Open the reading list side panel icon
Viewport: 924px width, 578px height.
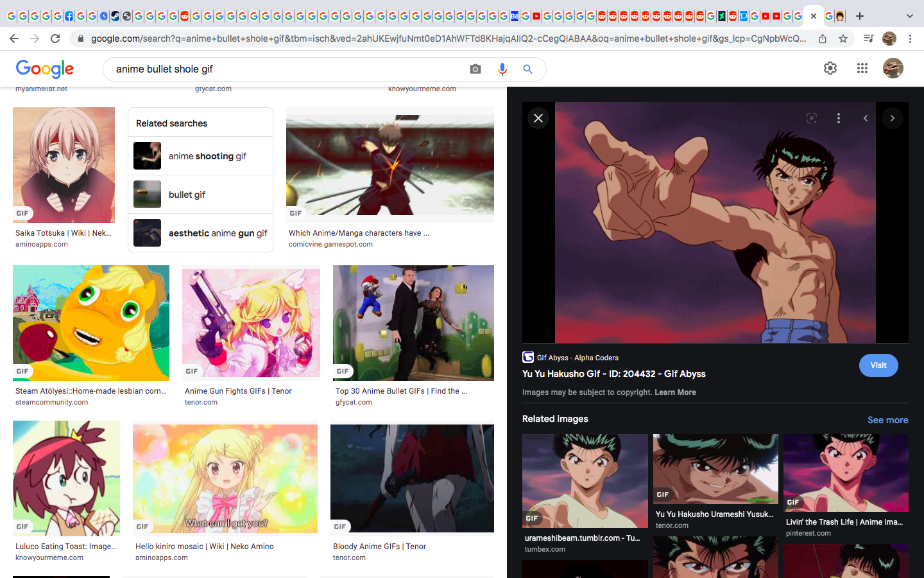(x=868, y=39)
